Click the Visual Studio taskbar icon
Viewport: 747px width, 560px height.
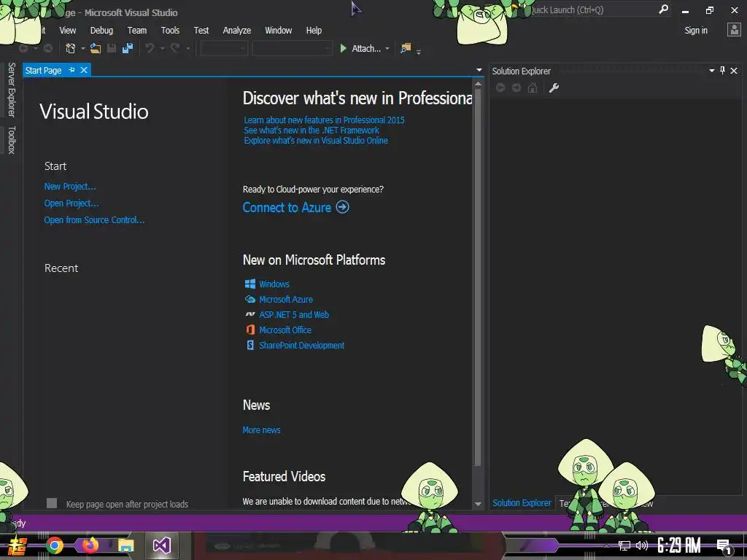click(162, 545)
